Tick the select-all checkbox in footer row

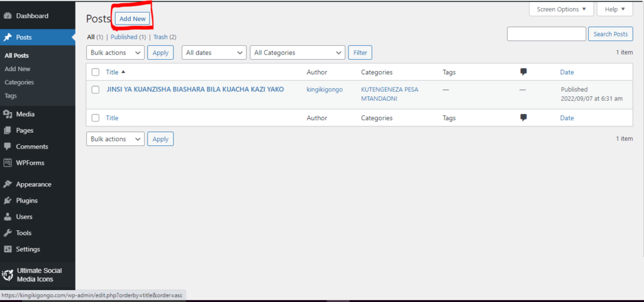click(x=96, y=118)
